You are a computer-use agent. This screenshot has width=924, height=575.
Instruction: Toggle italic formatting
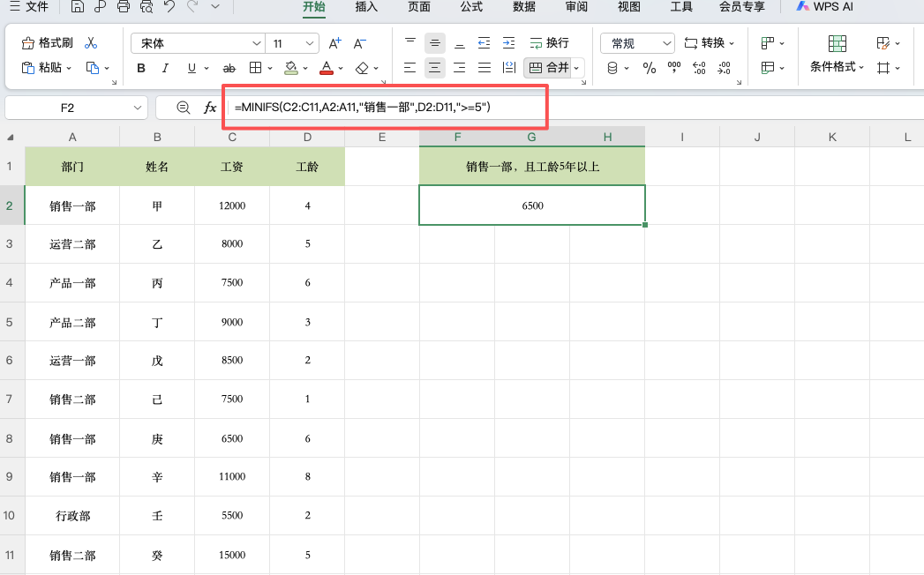166,68
